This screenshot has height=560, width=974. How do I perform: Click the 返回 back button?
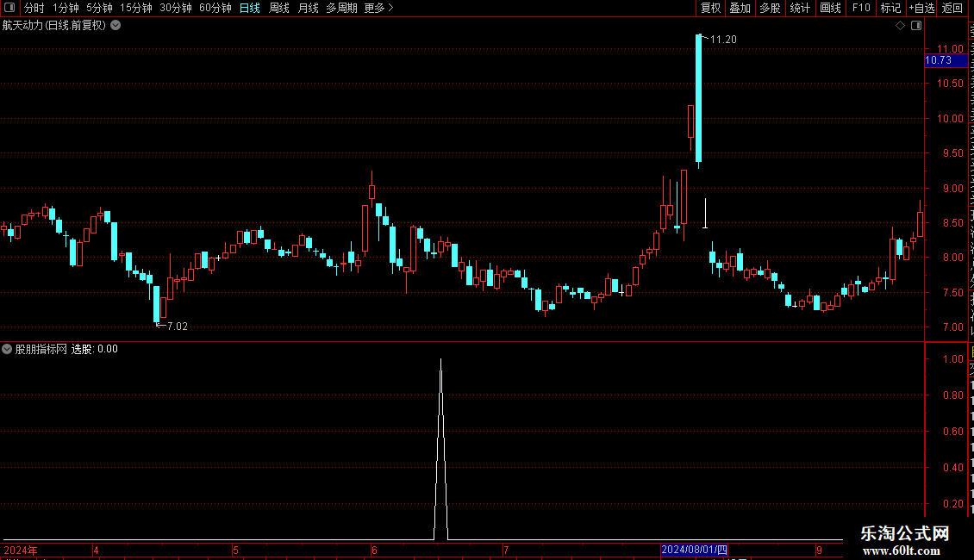click(x=952, y=8)
